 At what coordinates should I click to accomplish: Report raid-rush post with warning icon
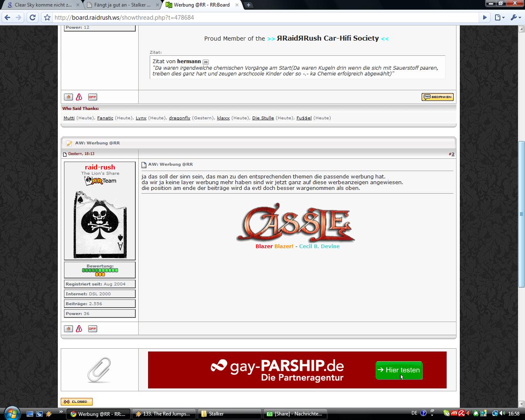pos(79,329)
